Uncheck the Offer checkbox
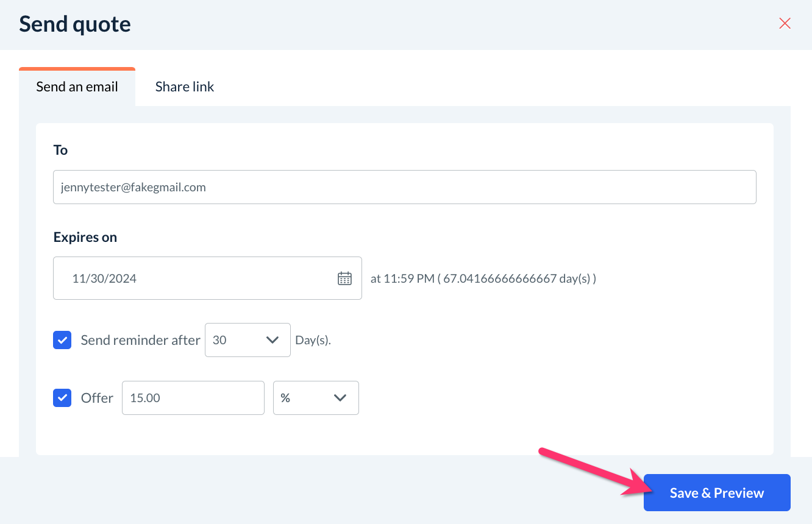The image size is (812, 524). pos(62,398)
